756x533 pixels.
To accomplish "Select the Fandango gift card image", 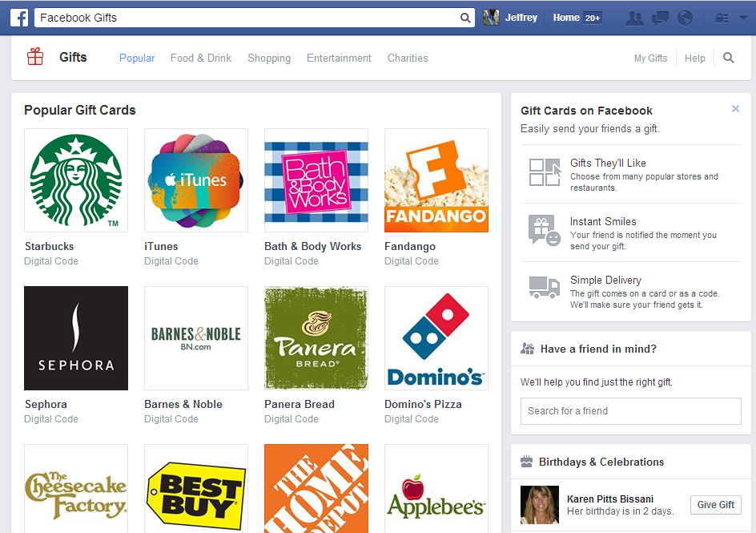I will tap(436, 180).
